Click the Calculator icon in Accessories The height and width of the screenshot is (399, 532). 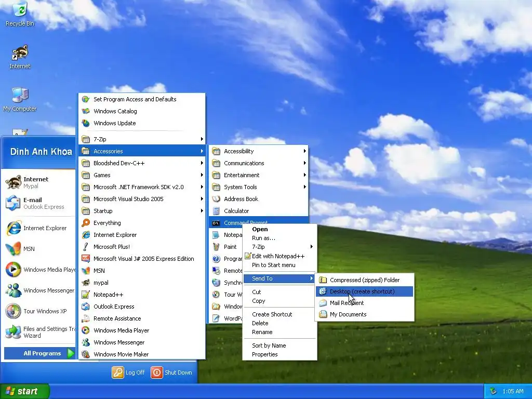coord(216,211)
